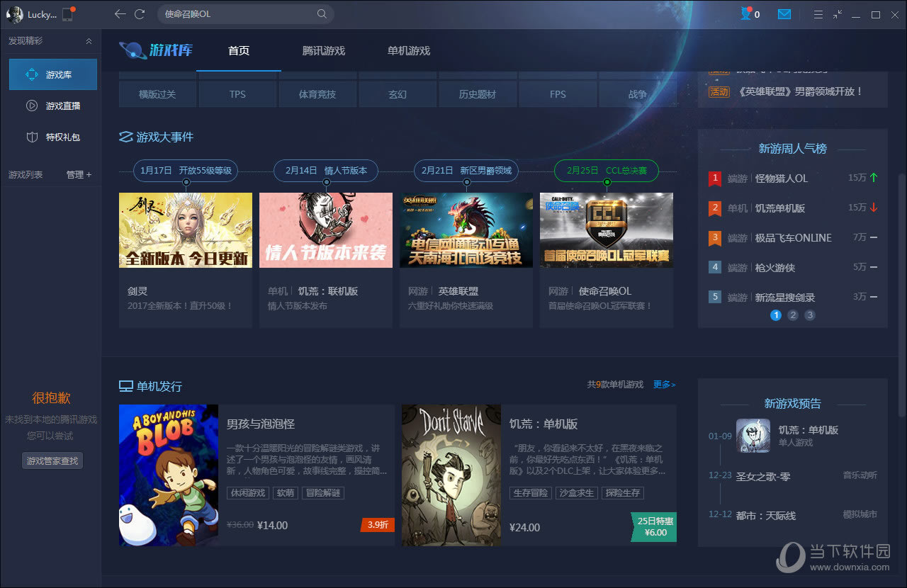Click the 饥荒：单机版 icon in 新游戏预告

click(753, 436)
